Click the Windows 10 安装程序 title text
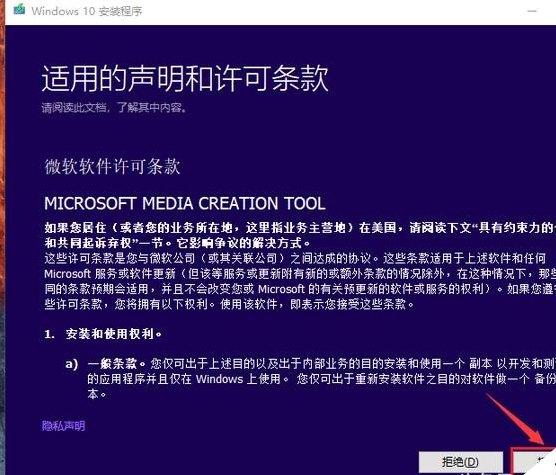Viewport: 556px width, 475px height. click(x=87, y=11)
